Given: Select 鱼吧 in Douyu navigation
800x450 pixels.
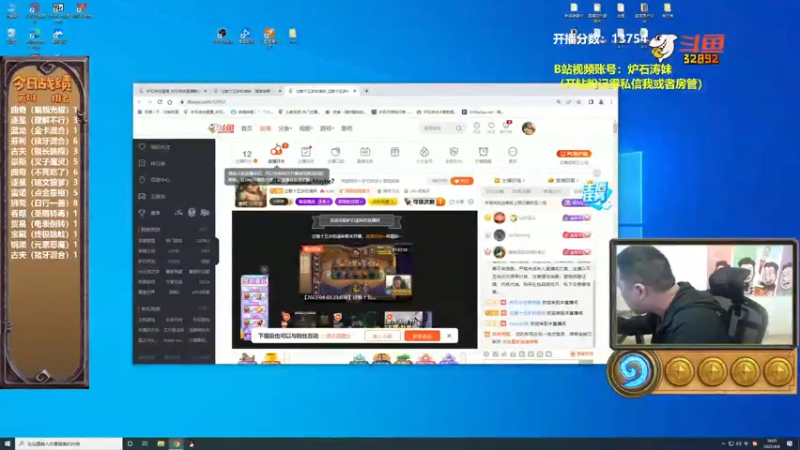Looking at the screenshot, I should tap(347, 129).
